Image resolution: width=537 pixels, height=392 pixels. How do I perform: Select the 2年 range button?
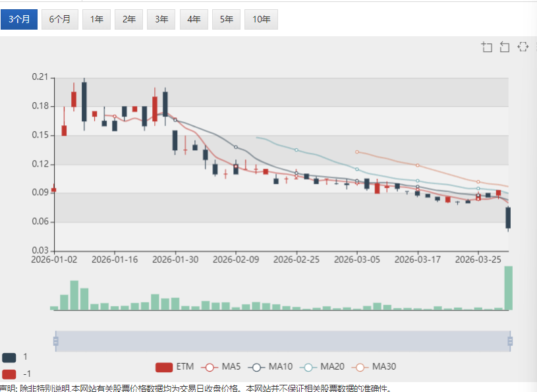pos(129,19)
